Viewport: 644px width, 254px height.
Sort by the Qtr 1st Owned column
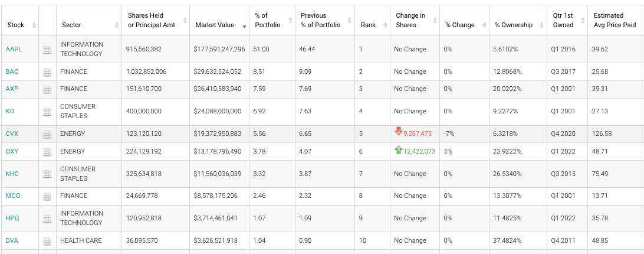(x=583, y=20)
